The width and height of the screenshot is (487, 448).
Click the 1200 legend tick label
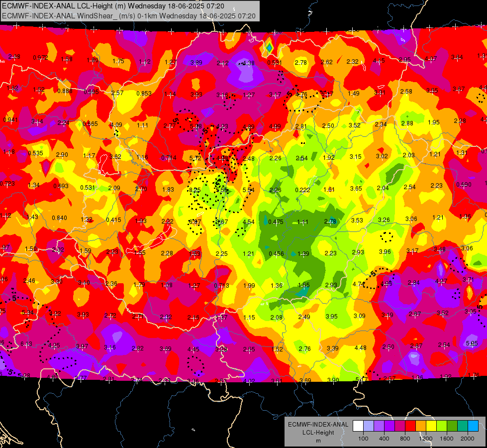(425, 439)
